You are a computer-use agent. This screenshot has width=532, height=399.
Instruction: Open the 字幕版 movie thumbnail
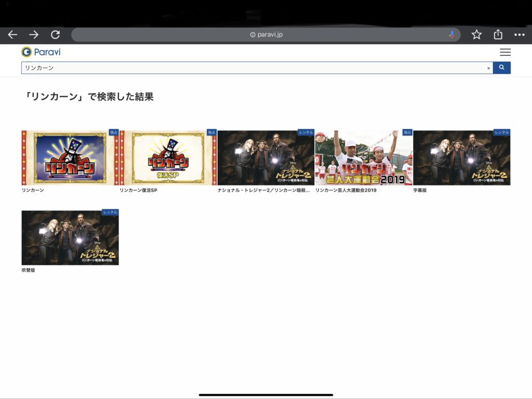462,158
